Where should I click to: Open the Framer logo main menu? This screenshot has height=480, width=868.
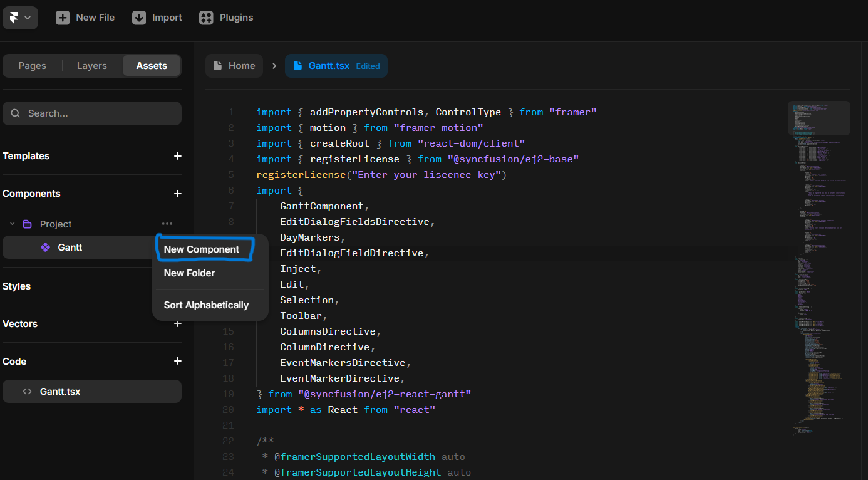click(x=20, y=18)
